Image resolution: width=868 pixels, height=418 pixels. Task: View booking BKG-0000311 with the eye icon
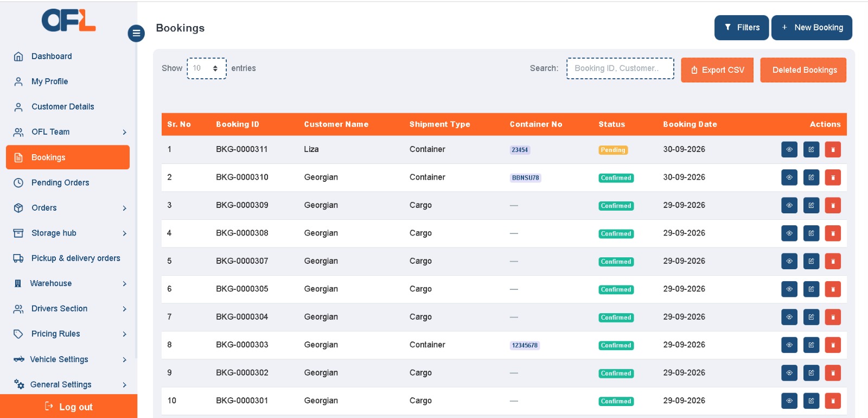click(789, 149)
